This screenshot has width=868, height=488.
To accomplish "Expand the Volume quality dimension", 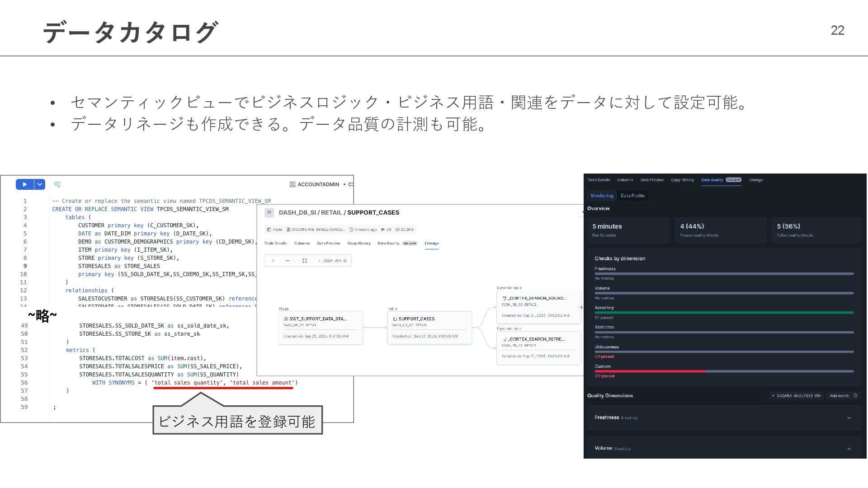I will (849, 449).
